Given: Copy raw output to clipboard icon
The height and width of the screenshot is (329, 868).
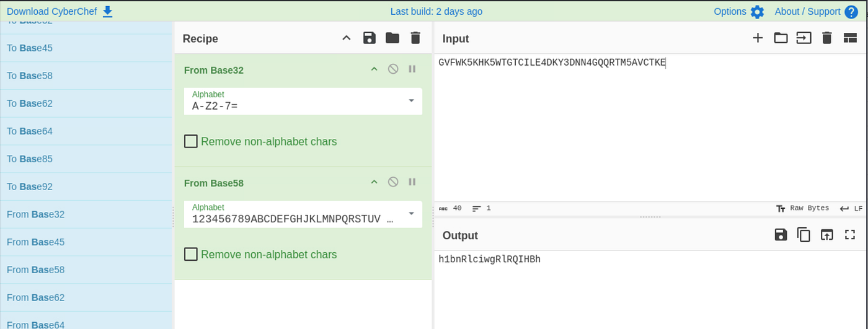Looking at the screenshot, I should 804,235.
